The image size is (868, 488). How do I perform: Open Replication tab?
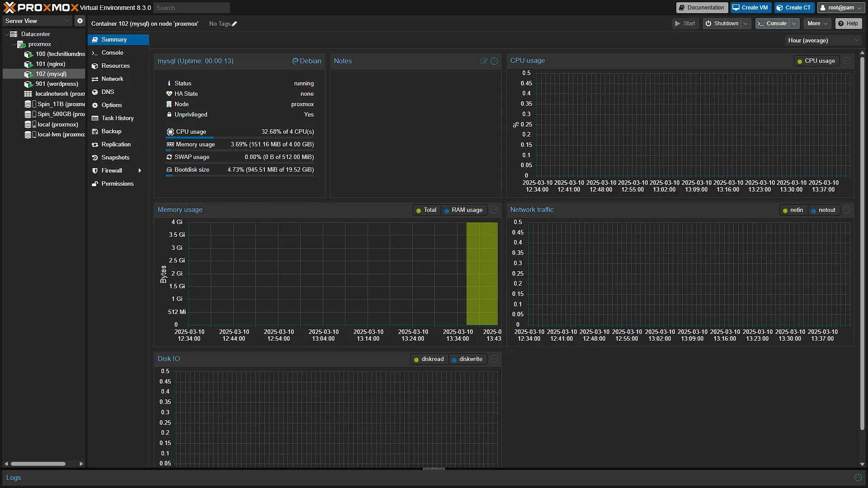[118, 145]
